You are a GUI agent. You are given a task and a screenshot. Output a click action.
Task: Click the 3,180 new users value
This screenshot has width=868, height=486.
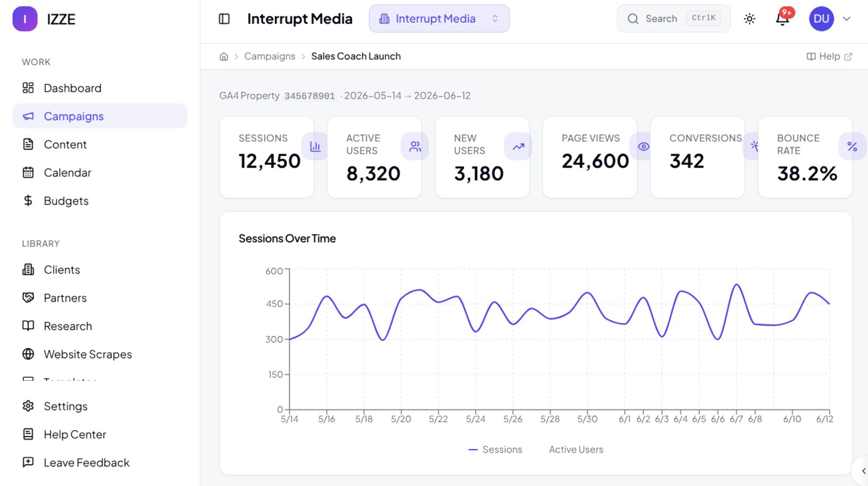[479, 174]
